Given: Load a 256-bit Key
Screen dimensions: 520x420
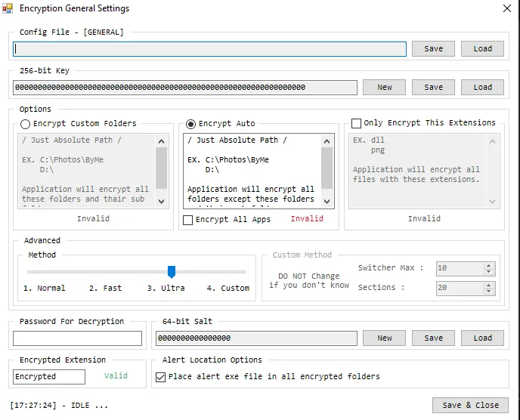Looking at the screenshot, I should click(x=482, y=87).
